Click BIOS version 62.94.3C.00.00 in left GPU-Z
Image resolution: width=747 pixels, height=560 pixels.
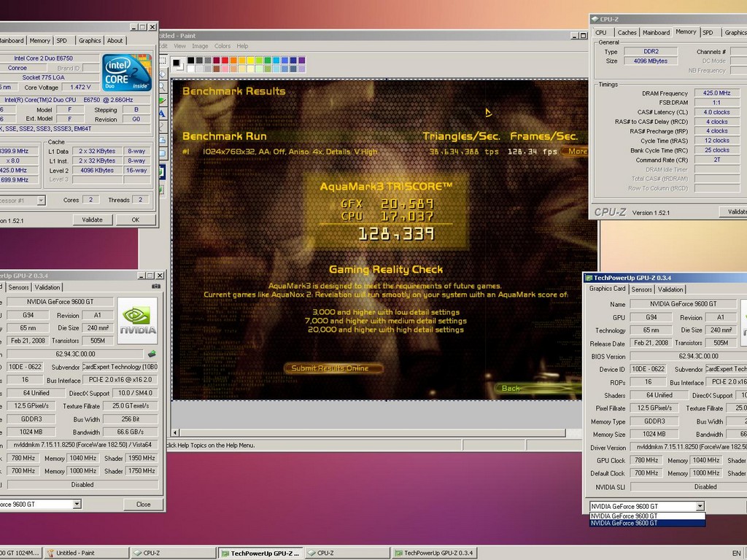tap(75, 354)
